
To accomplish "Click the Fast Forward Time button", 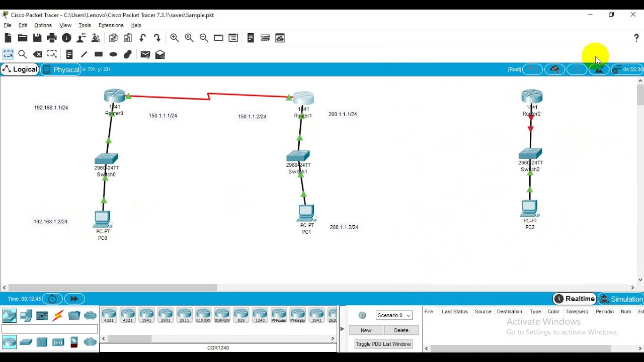I will (74, 299).
